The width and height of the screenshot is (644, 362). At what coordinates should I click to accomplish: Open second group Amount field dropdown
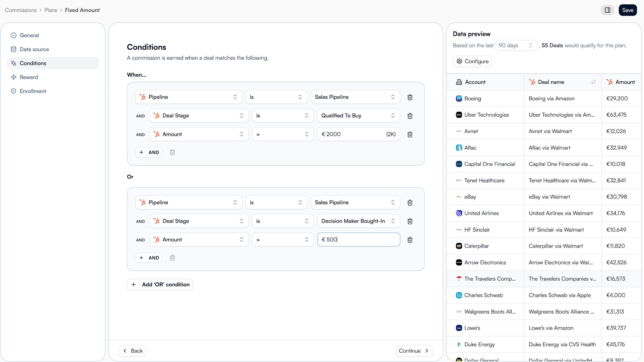(199, 240)
